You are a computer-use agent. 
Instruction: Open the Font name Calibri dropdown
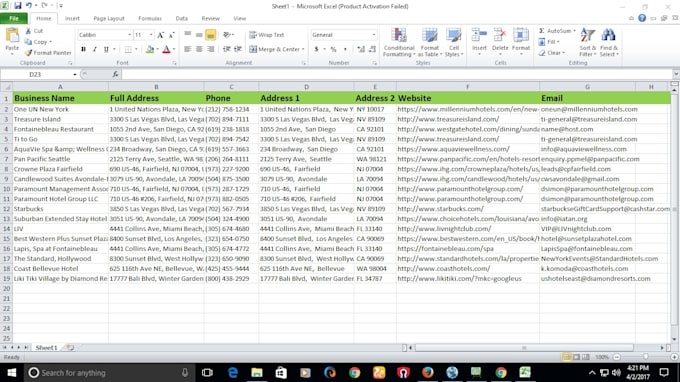129,35
